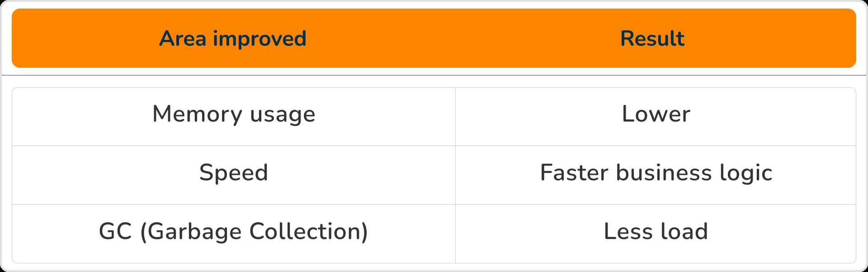Select the "Faster business logic" cell
The image size is (868, 272).
click(x=656, y=173)
